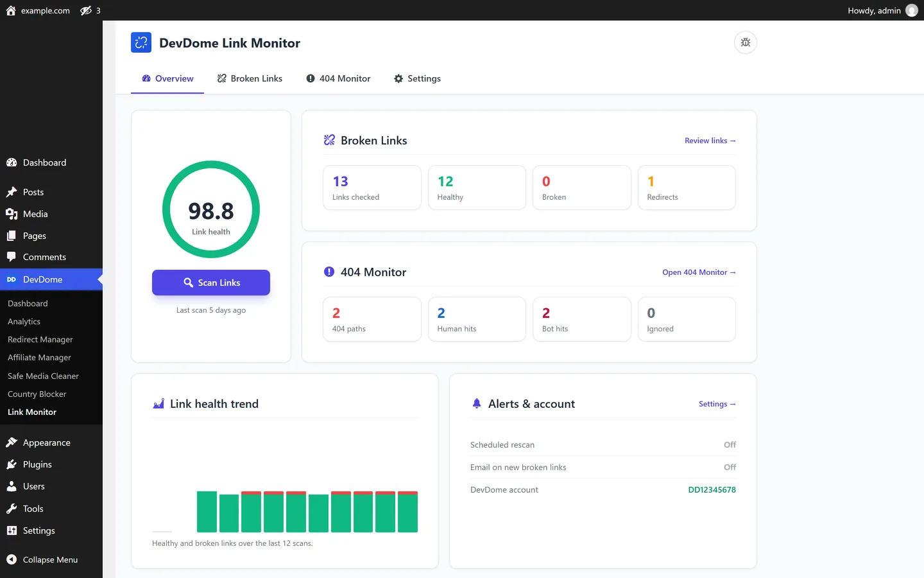924x578 pixels.
Task: Click the debug bug icon button
Action: pyautogui.click(x=745, y=42)
